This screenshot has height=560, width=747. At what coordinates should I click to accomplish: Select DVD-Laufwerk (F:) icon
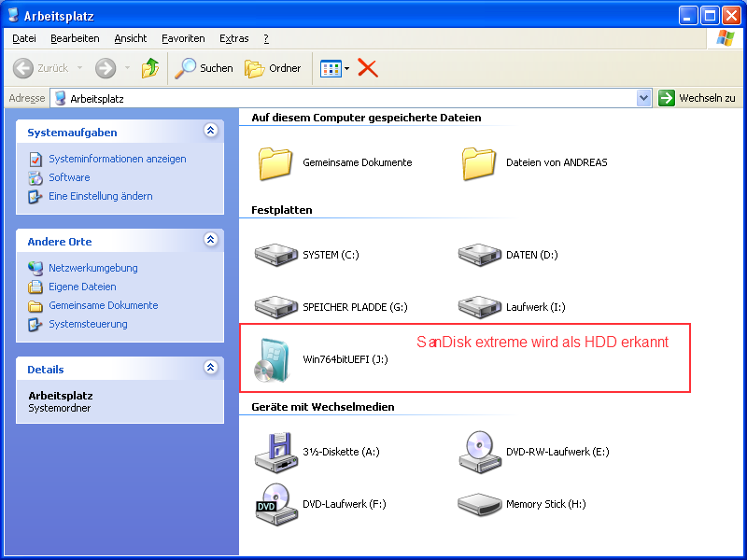pyautogui.click(x=275, y=504)
